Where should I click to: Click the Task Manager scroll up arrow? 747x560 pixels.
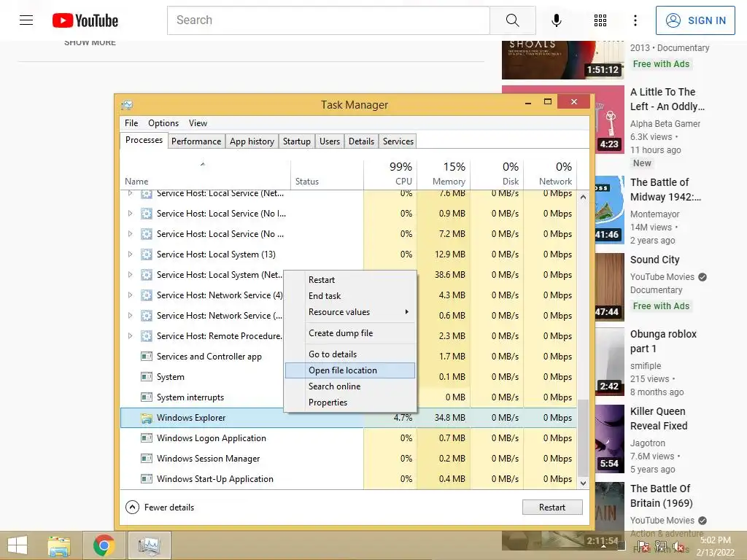[x=583, y=197]
